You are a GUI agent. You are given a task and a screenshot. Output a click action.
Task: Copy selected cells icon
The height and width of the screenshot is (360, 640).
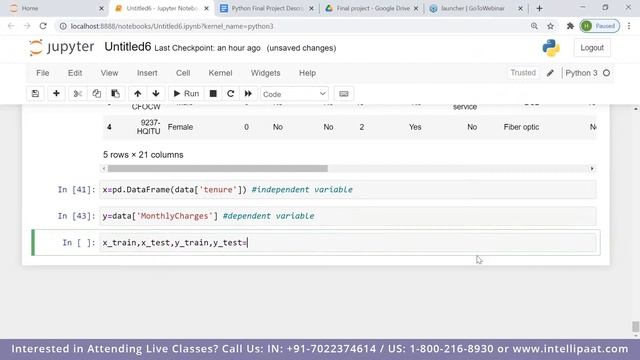(97, 94)
